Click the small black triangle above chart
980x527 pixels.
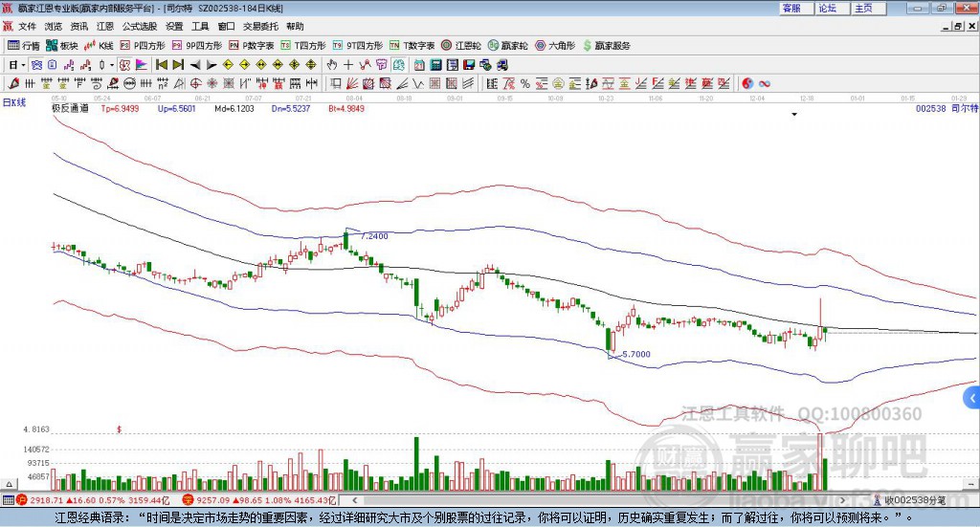[x=794, y=115]
